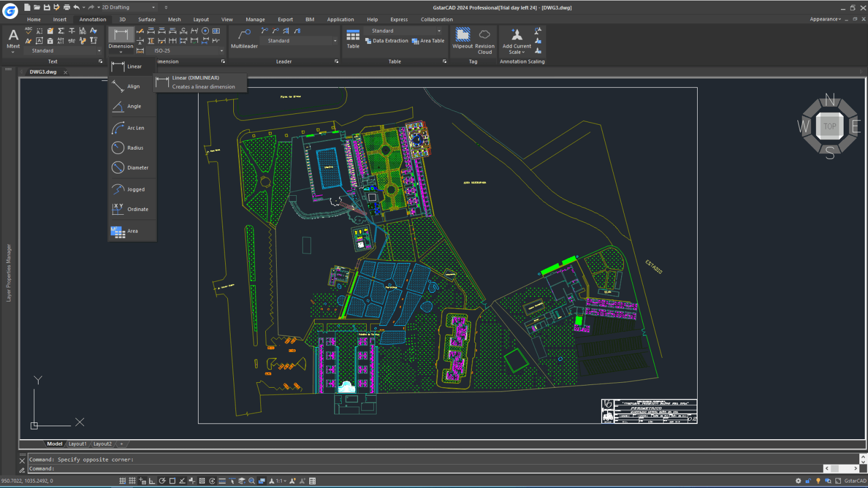Open the Standard text style dropdown
Viewport: 868px width, 488px height.
tap(99, 50)
